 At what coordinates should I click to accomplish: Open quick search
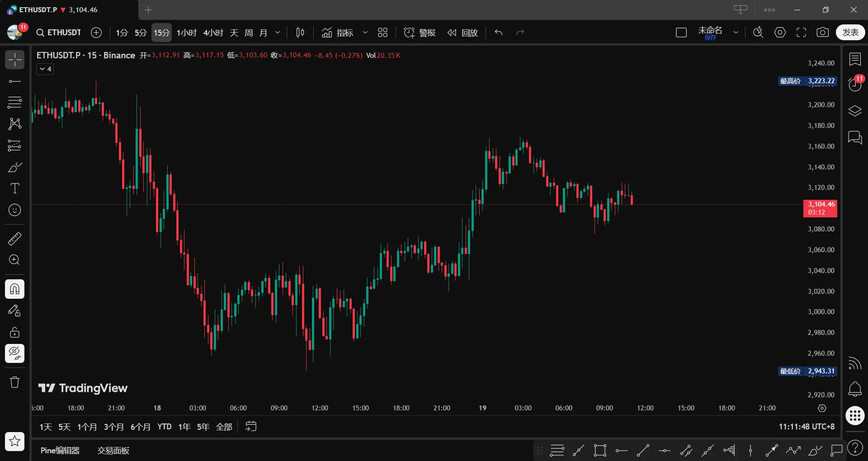(x=758, y=33)
